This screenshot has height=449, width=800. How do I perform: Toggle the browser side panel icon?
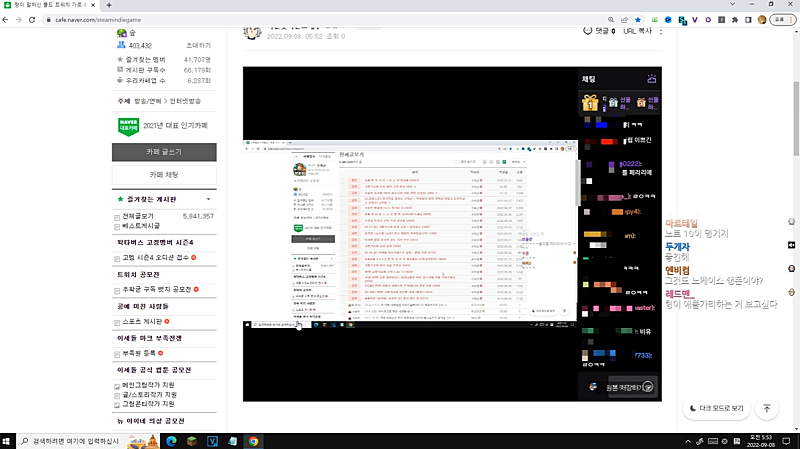point(748,20)
